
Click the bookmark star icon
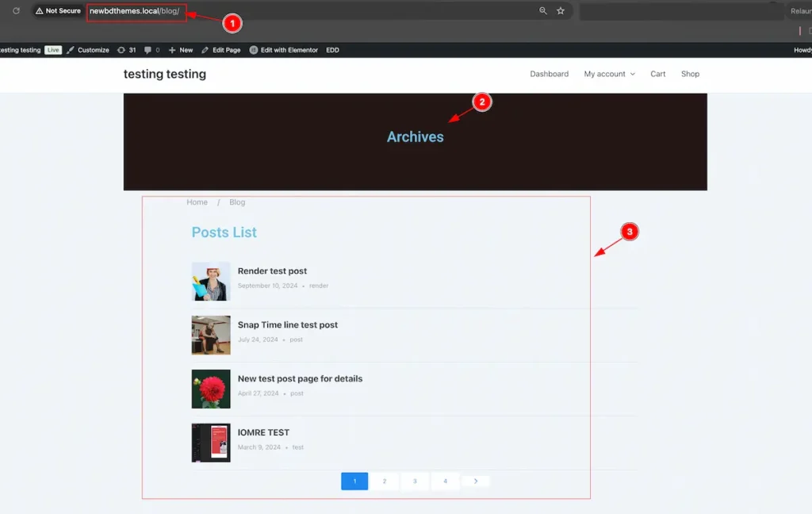coord(561,11)
